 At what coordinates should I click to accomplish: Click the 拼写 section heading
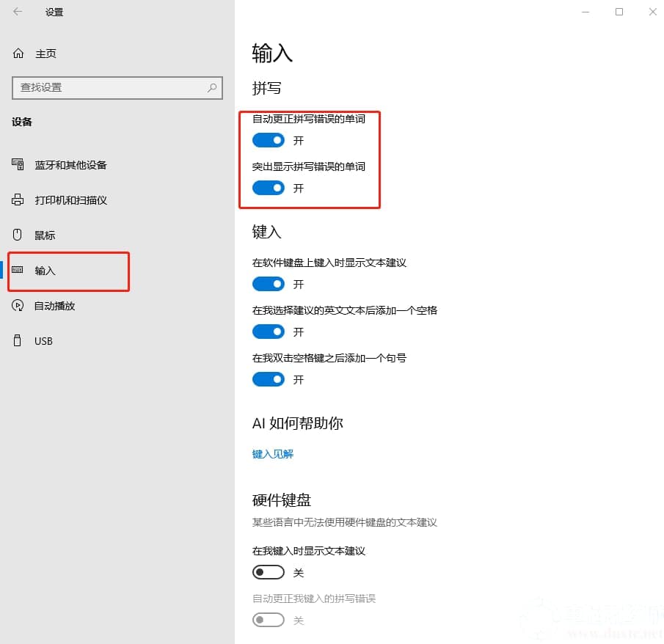267,88
